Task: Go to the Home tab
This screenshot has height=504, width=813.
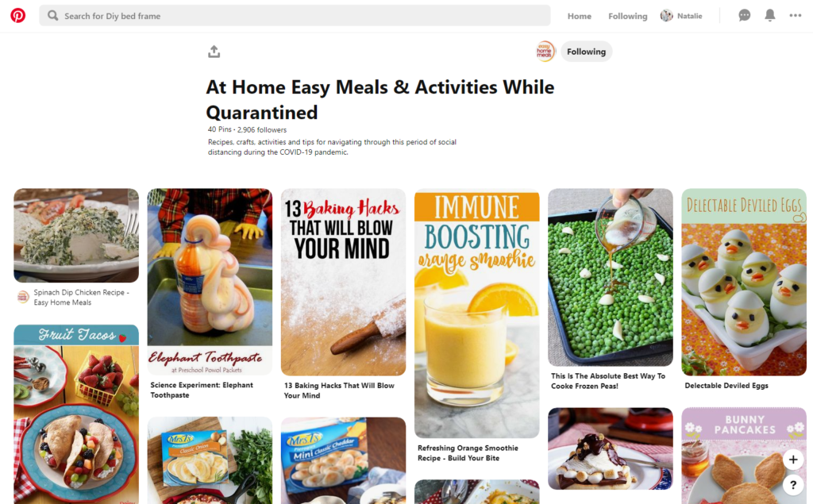Action: pyautogui.click(x=579, y=16)
